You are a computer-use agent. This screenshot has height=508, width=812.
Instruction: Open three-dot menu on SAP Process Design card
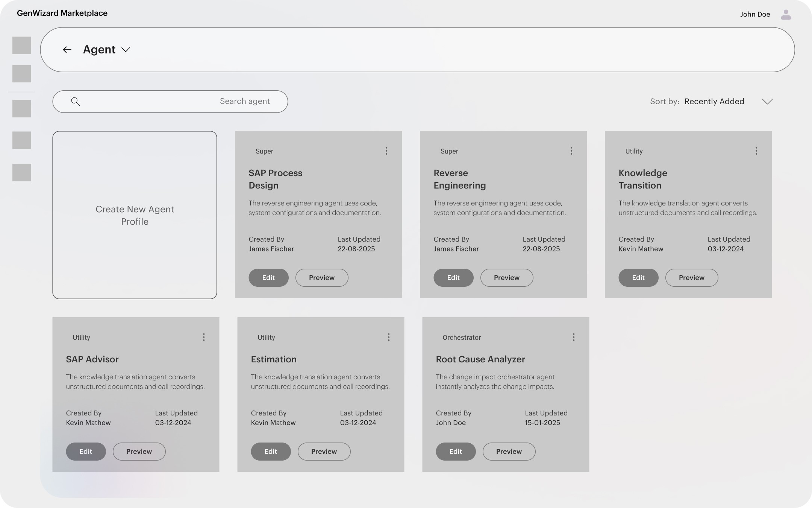pos(386,151)
